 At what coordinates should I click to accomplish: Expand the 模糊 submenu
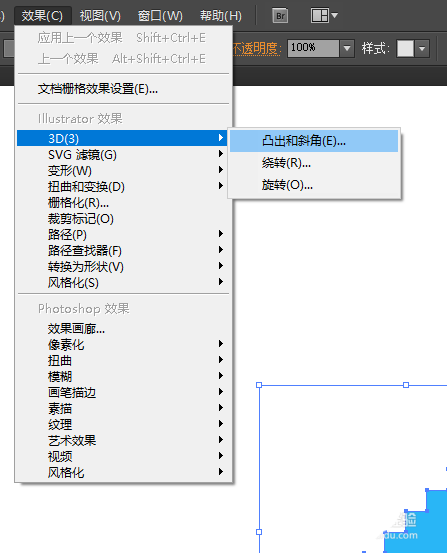[x=123, y=376]
